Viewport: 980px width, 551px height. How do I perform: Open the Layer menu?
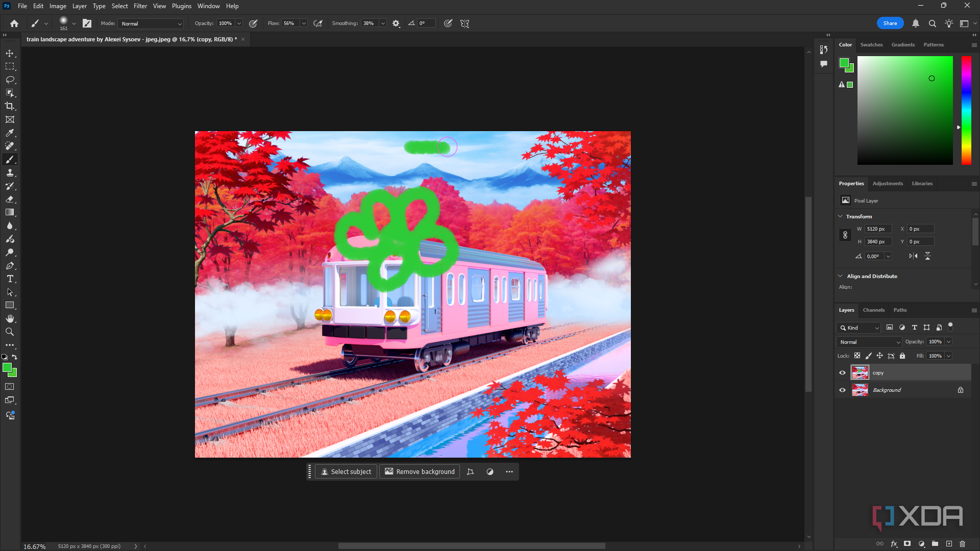coord(79,6)
